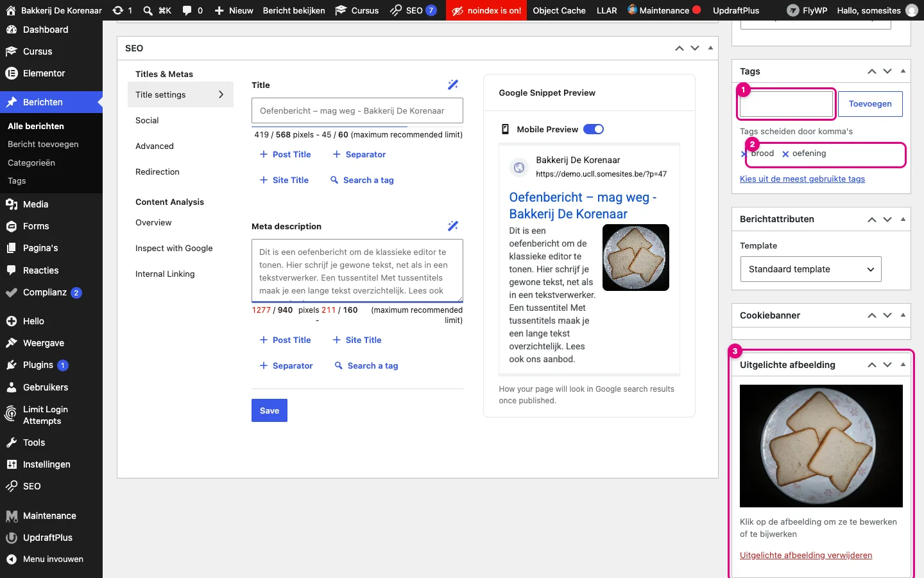Viewport: 924px width, 578px height.
Task: Collapse the Uitgelichte afbeelding panel
Action: coord(903,365)
